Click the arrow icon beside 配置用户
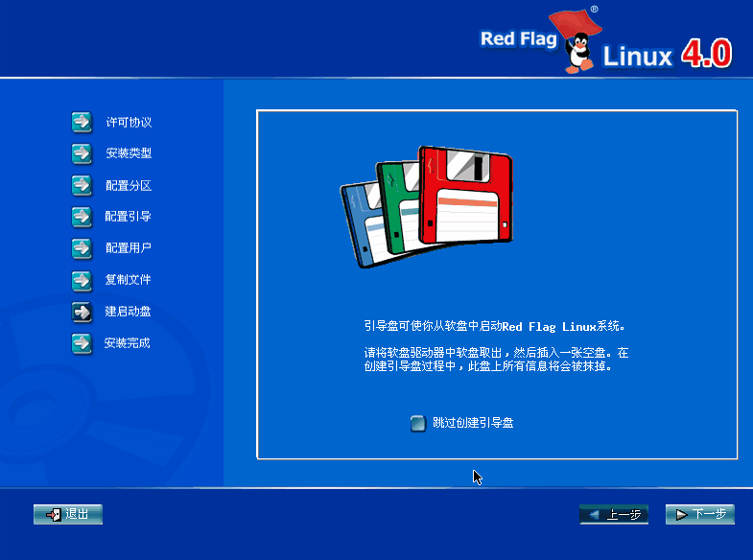The height and width of the screenshot is (560, 753). (82, 248)
